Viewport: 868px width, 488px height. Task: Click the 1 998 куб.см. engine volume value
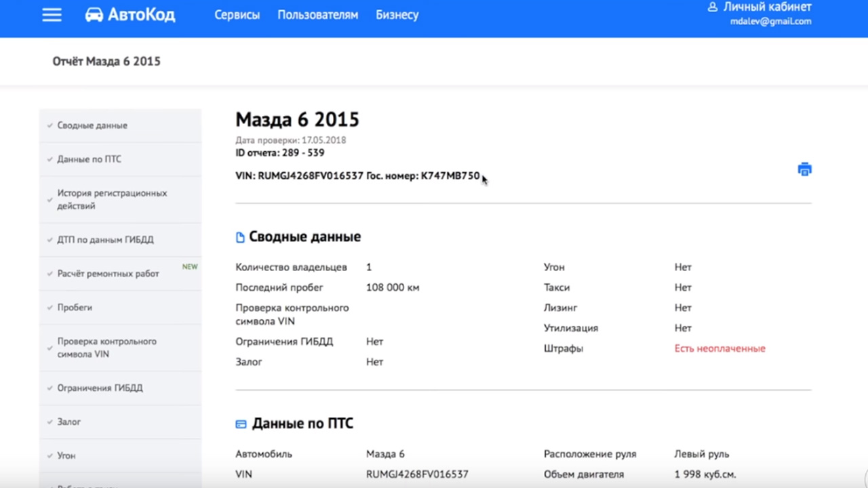(x=705, y=474)
